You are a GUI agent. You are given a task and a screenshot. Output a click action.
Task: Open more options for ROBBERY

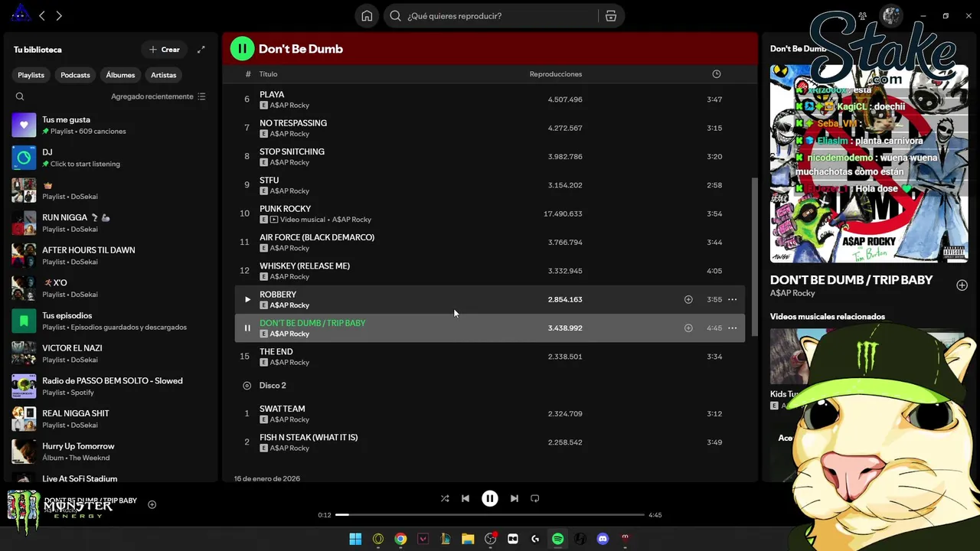pos(732,299)
